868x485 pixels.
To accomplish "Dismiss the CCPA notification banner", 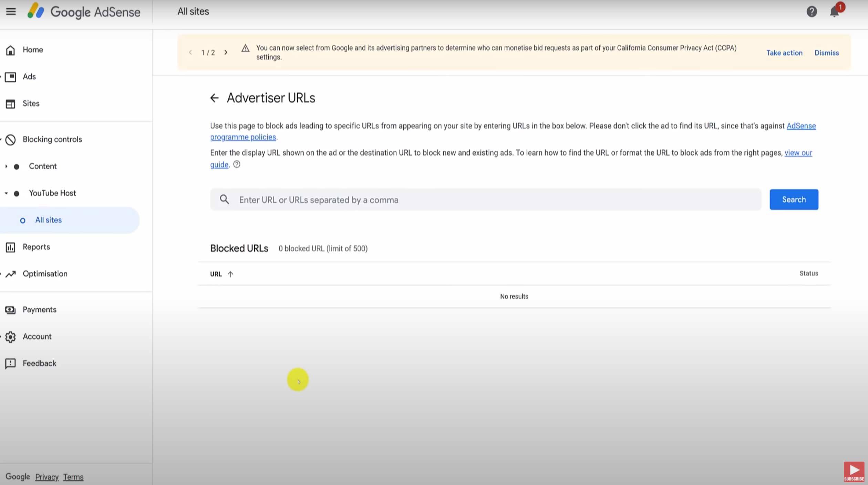I will pos(826,53).
